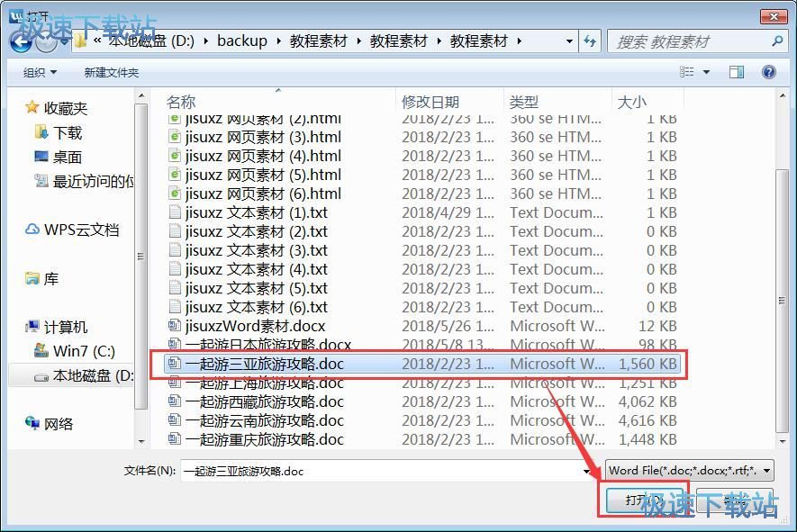Click the 打开 (Open) button

[x=647, y=500]
